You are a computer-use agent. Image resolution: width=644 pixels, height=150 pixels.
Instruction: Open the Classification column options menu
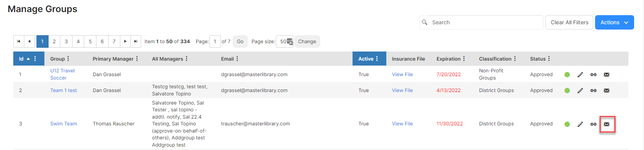515,59
